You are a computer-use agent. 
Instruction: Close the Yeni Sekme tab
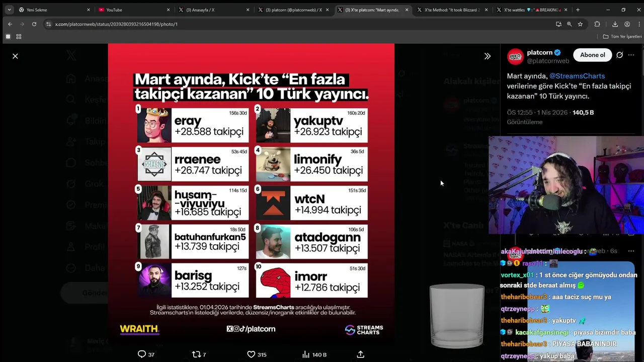(x=88, y=10)
